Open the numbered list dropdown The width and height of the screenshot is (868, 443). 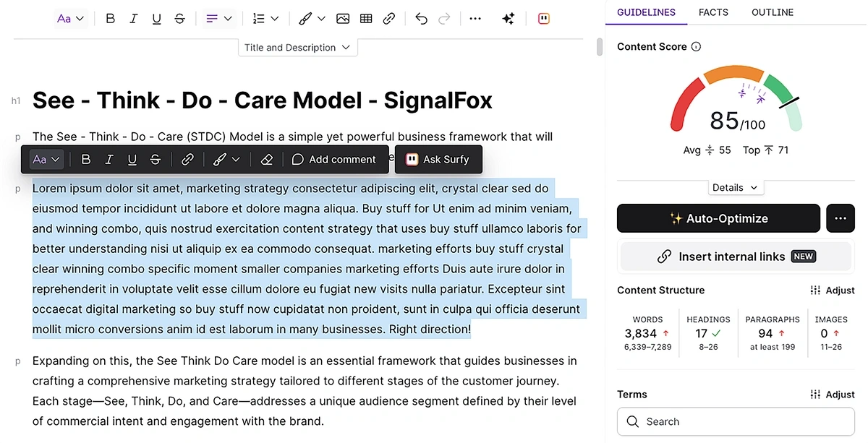[x=265, y=19]
